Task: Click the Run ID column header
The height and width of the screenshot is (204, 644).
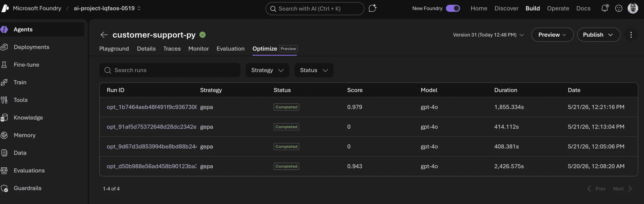Action: [115, 90]
